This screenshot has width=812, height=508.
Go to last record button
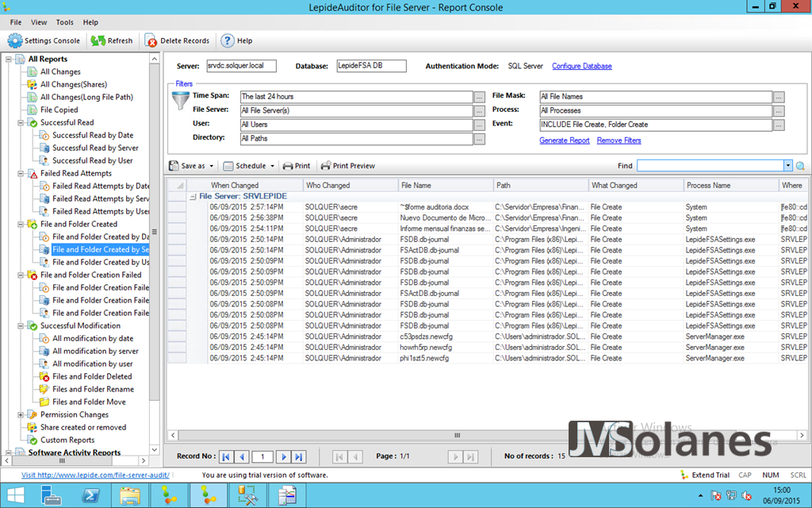pyautogui.click(x=298, y=456)
